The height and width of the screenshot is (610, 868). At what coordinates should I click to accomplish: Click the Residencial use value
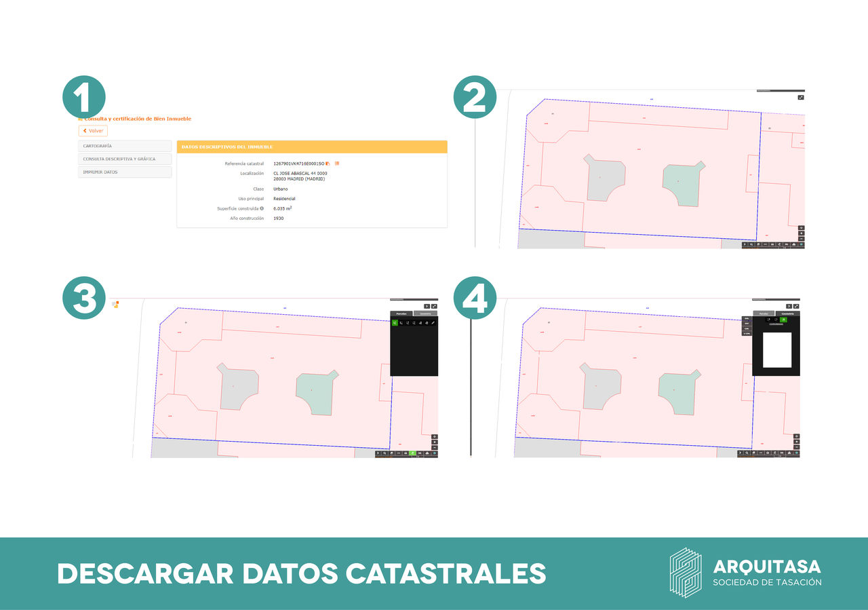[x=284, y=199]
